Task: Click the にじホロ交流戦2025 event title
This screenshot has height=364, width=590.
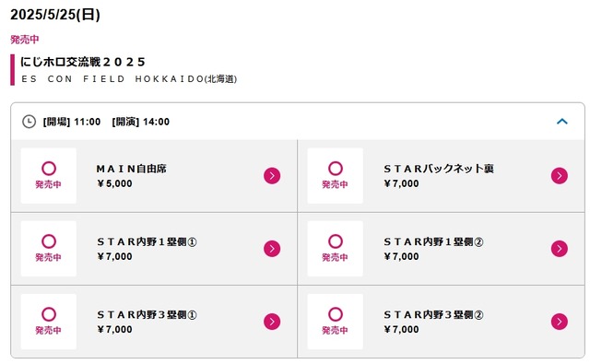Action: [83, 62]
